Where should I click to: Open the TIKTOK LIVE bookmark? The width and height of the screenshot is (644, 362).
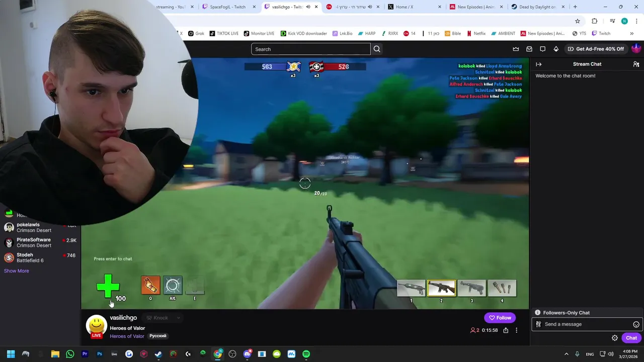coord(224,34)
